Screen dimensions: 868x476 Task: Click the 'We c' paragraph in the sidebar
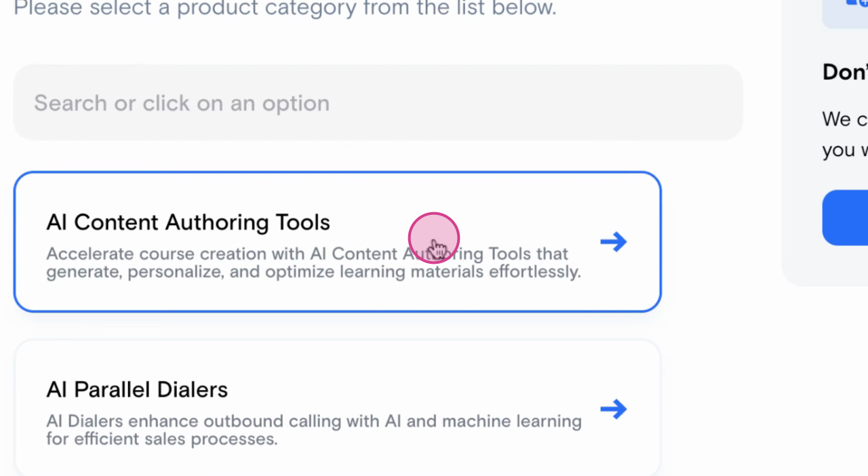[845, 119]
